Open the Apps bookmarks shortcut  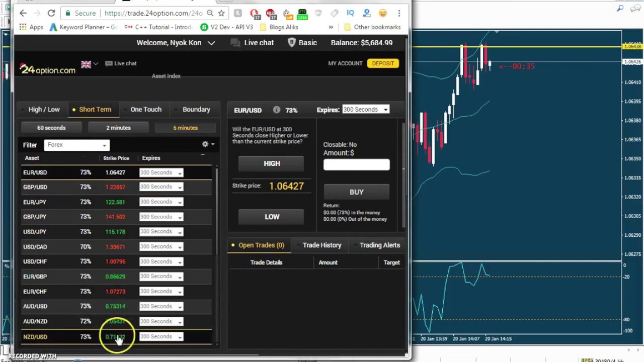pyautogui.click(x=30, y=27)
